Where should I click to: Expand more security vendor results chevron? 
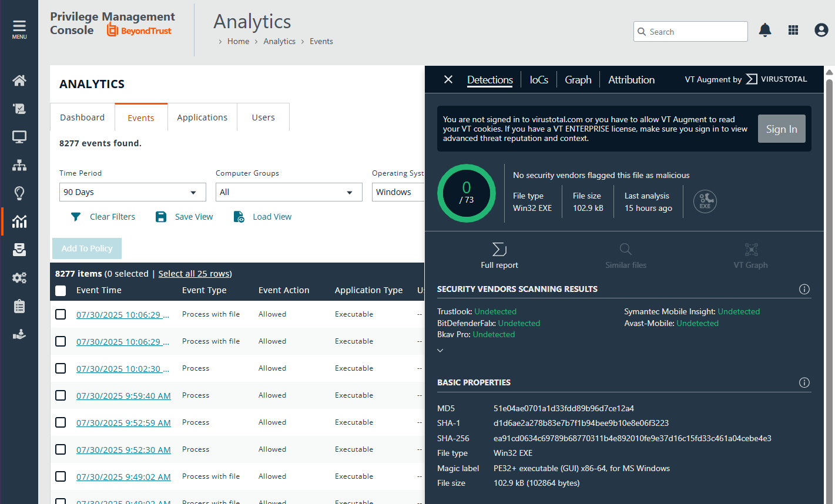[x=440, y=351]
